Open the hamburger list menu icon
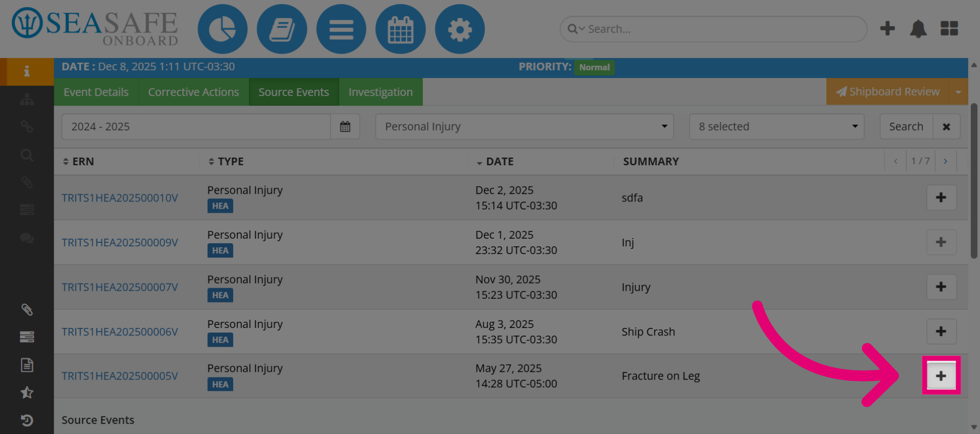The height and width of the screenshot is (434, 980). [341, 29]
